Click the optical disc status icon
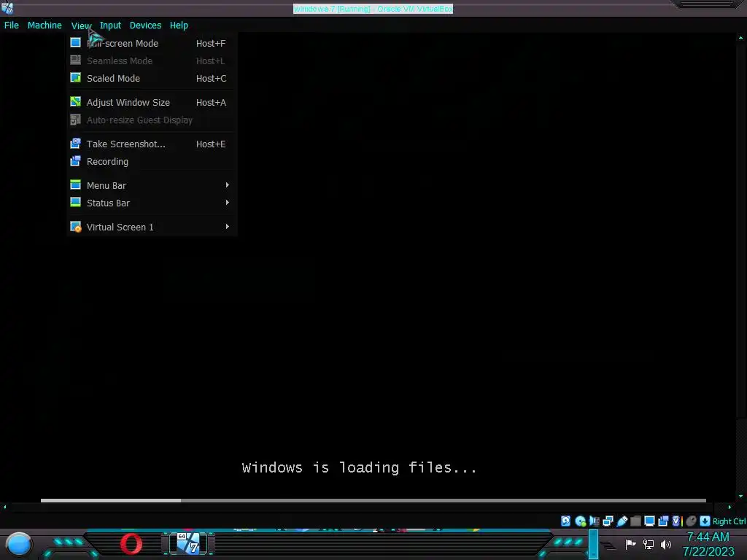This screenshot has height=560, width=747. pyautogui.click(x=580, y=521)
